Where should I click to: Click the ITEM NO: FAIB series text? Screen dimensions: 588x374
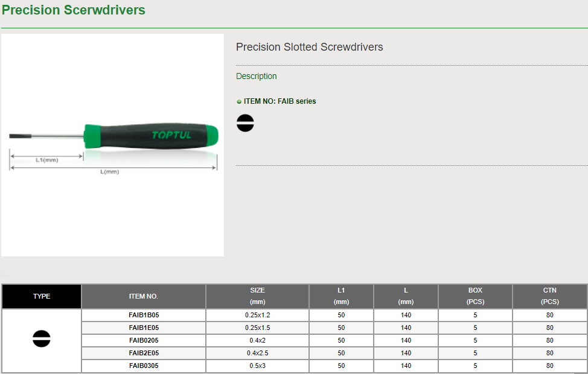click(280, 101)
